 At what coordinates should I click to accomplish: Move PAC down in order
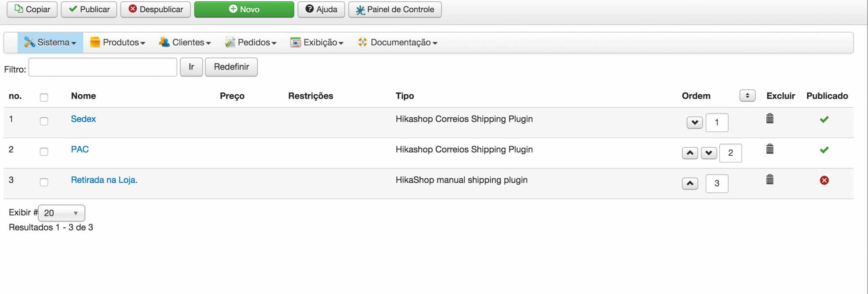[709, 153]
